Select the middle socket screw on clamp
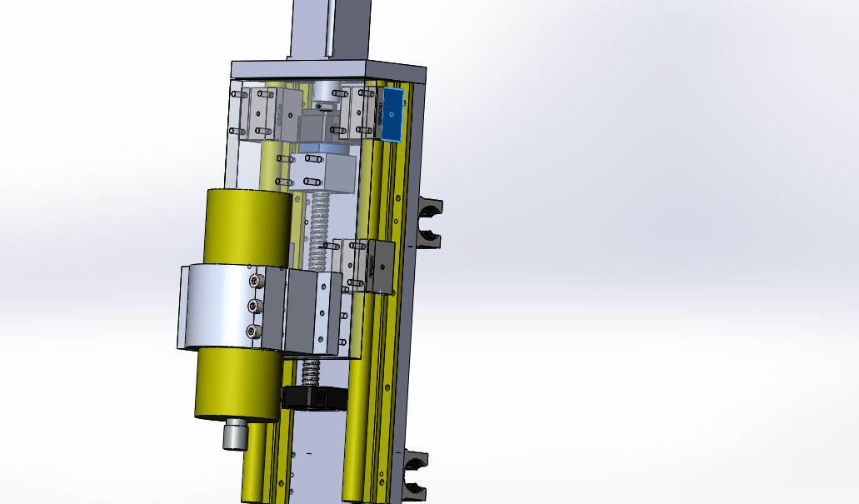This screenshot has height=504, width=859. click(254, 306)
